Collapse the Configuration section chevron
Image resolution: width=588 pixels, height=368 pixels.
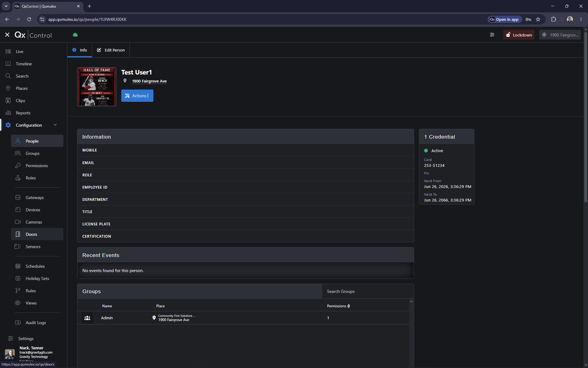55,125
